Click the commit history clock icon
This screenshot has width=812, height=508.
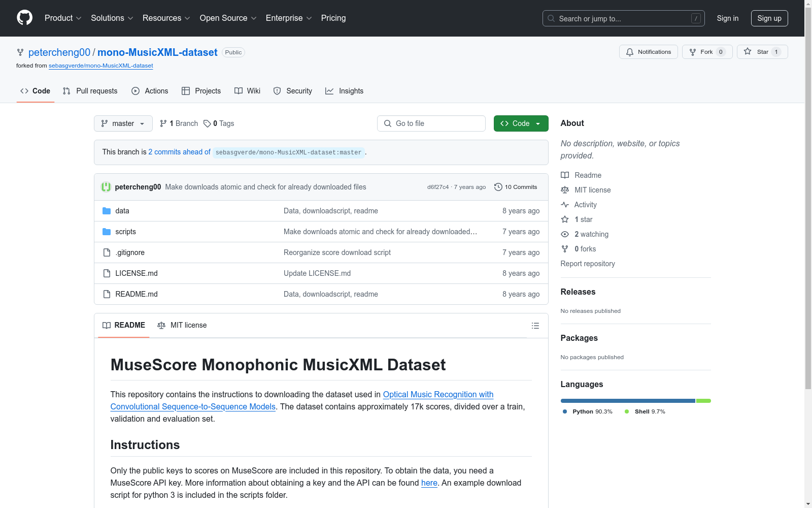[x=498, y=187]
